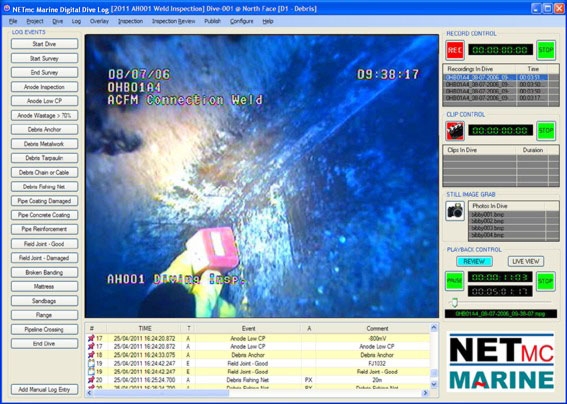The width and height of the screenshot is (567, 404).
Task: Switch to LIVE VIEW mode
Action: (526, 261)
